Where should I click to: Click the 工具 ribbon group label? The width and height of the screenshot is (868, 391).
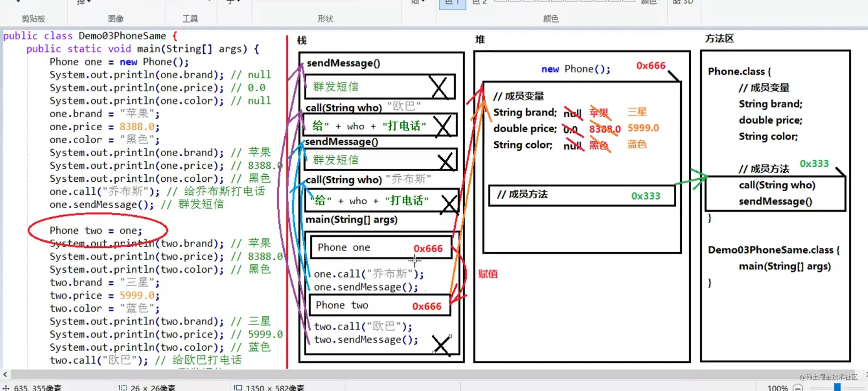pos(190,19)
